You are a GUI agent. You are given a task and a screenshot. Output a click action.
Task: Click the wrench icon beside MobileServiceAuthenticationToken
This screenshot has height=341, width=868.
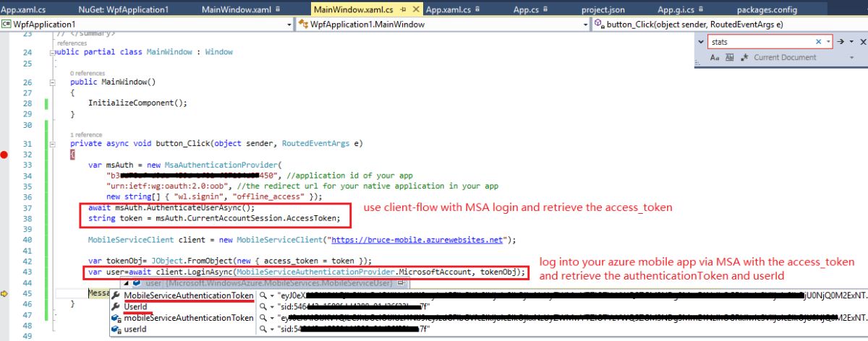116,295
